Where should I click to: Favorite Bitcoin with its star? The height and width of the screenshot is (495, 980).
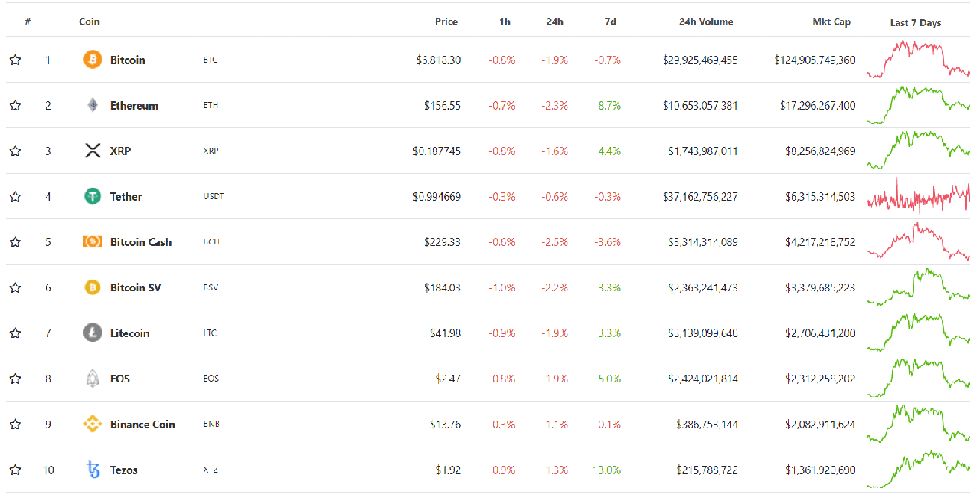point(15,60)
